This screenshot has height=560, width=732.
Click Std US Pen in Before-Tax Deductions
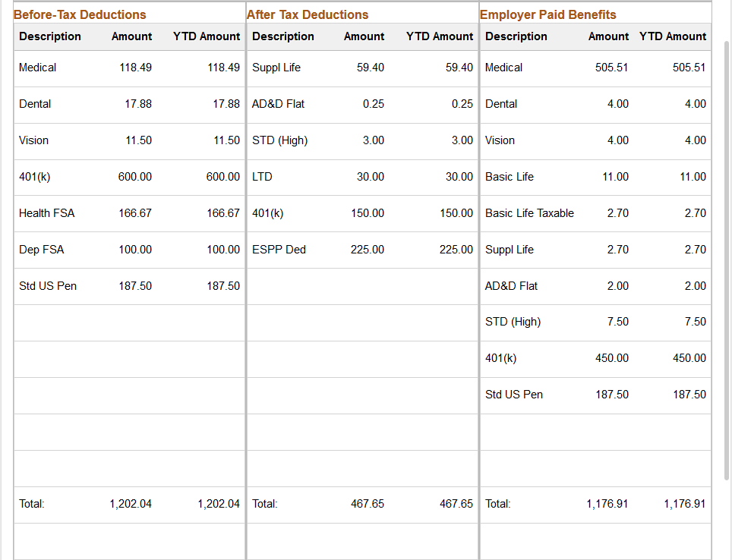(x=48, y=286)
